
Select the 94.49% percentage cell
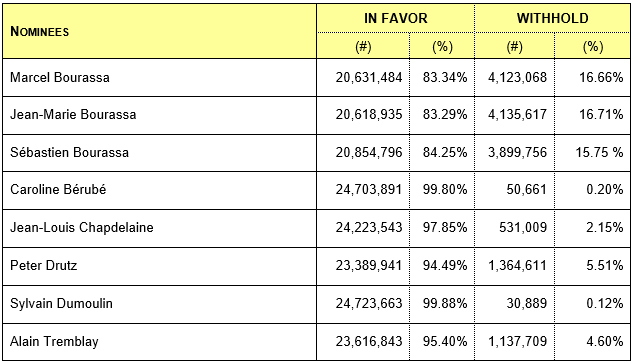[x=442, y=266]
